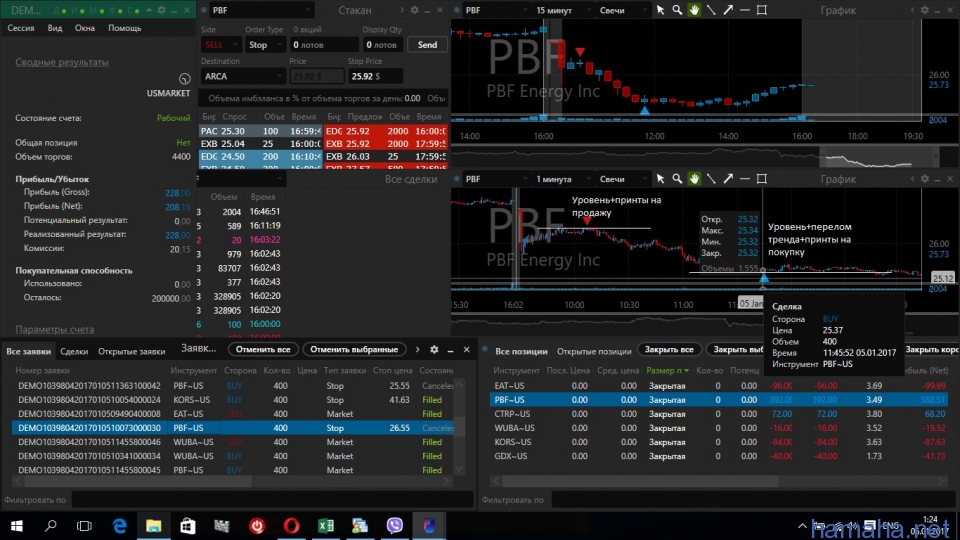Select the KORS~US row in the positions table
The height and width of the screenshot is (540, 960).
coord(720,442)
